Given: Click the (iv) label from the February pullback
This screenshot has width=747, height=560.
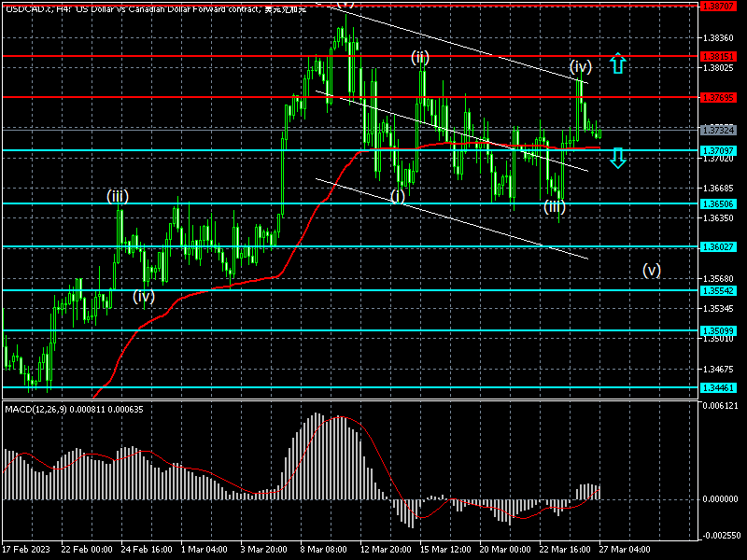Looking at the screenshot, I should click(x=143, y=297).
